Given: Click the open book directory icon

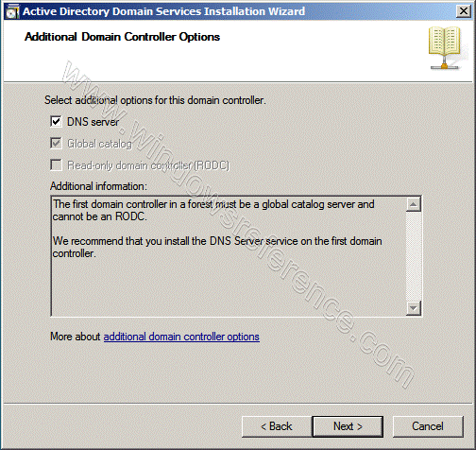Looking at the screenshot, I should 445,48.
